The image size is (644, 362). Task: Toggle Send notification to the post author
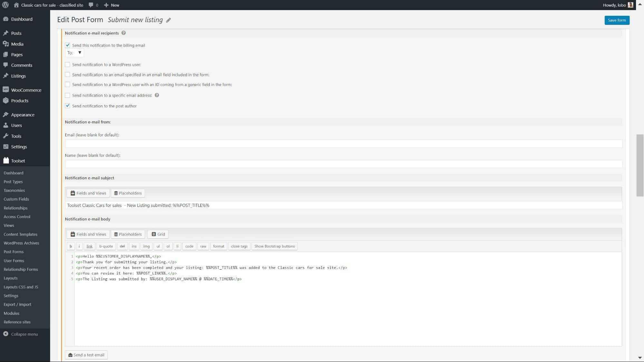click(67, 105)
